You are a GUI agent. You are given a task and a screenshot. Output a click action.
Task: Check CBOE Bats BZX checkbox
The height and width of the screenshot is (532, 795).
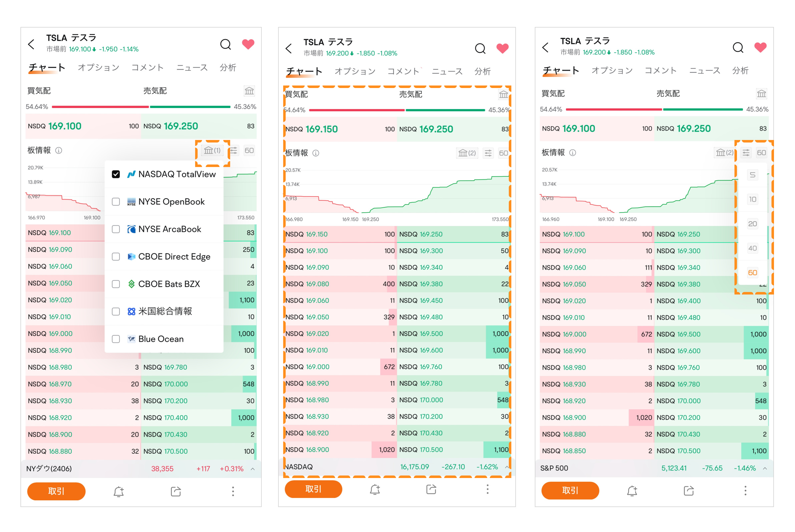[x=116, y=284]
